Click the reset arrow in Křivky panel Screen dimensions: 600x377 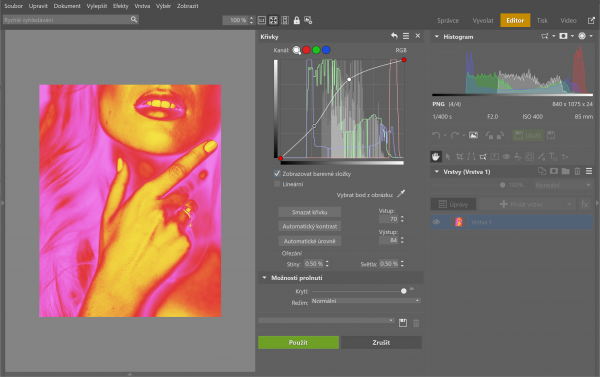click(394, 36)
